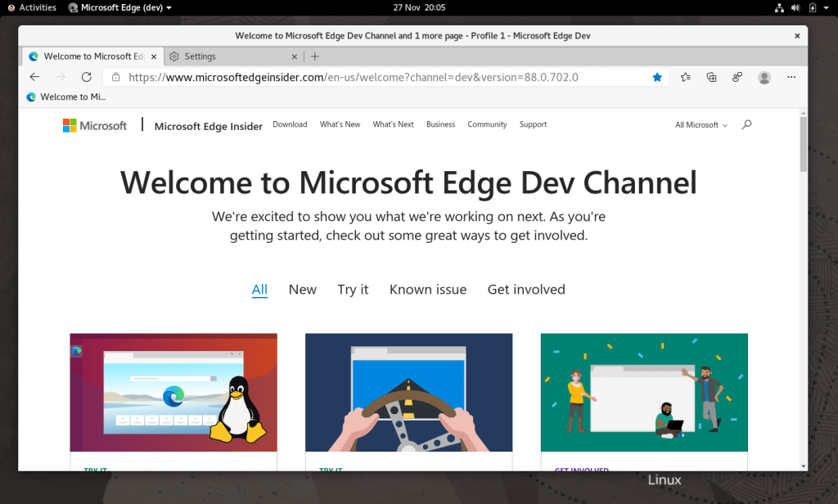This screenshot has height=504, width=838.
Task: Search the site with magnifier icon
Action: coord(746,125)
